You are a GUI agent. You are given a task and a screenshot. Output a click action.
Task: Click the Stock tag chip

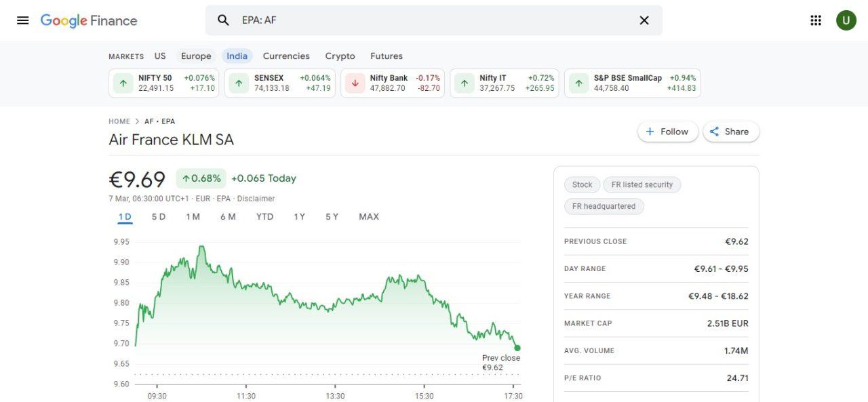[583, 184]
